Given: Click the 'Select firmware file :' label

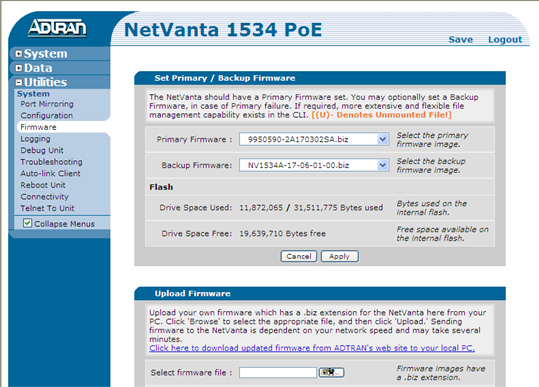Looking at the screenshot, I should (x=191, y=373).
